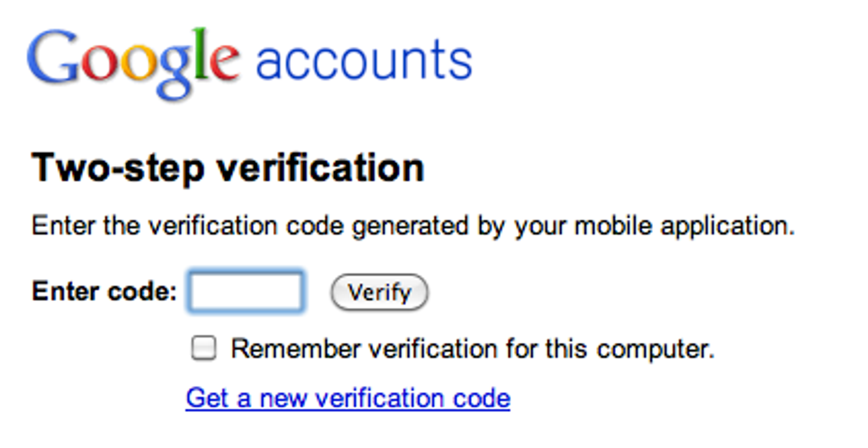The image size is (868, 448).
Task: Submit the code with Verify
Action: [x=379, y=292]
